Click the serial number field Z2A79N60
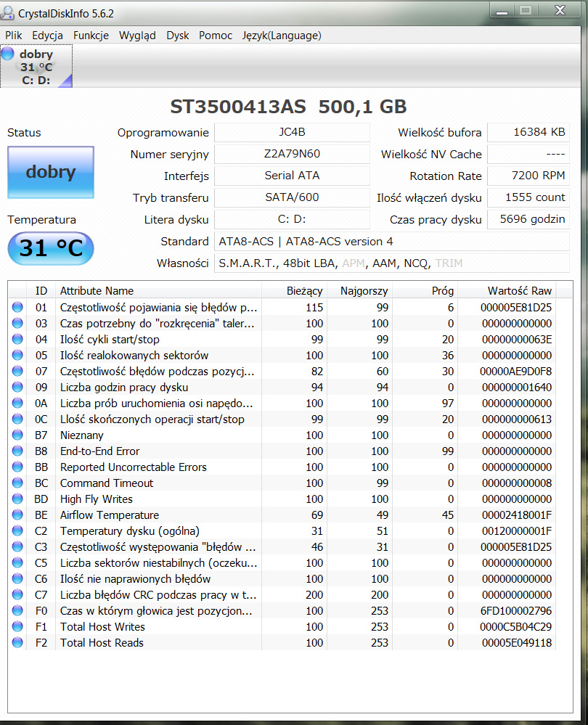Viewport: 588px width, 725px height. click(292, 154)
